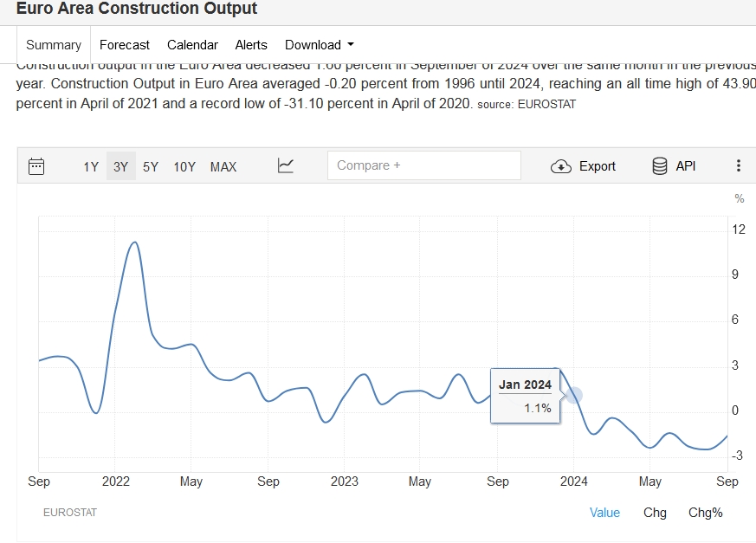Go to the Calendar tab

(x=192, y=45)
